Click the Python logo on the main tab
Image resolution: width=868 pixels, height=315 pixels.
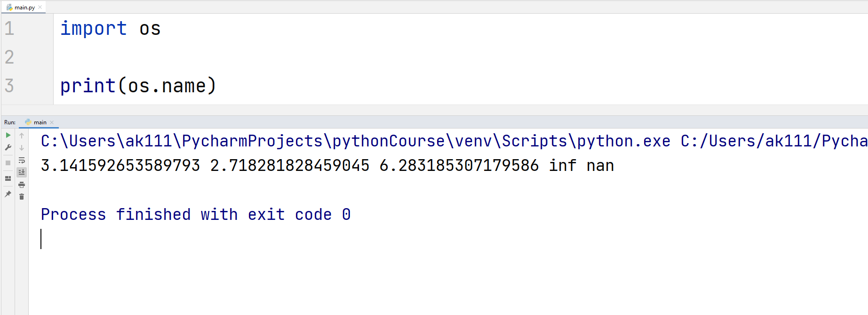pyautogui.click(x=28, y=122)
